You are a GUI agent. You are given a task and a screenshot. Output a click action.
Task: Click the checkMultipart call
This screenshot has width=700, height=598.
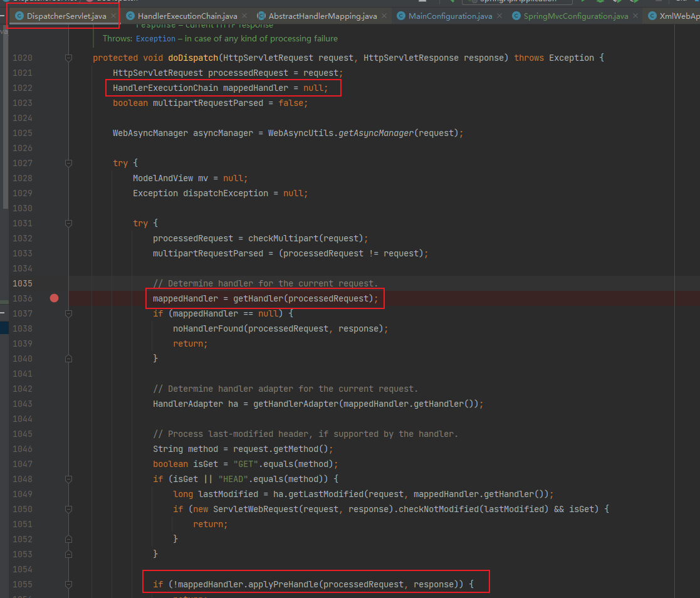pyautogui.click(x=283, y=238)
